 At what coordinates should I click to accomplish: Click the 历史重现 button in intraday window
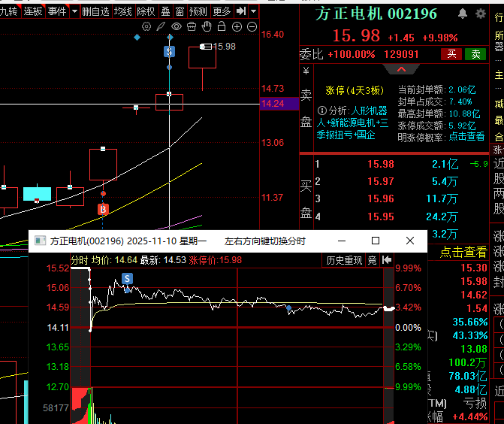344,260
